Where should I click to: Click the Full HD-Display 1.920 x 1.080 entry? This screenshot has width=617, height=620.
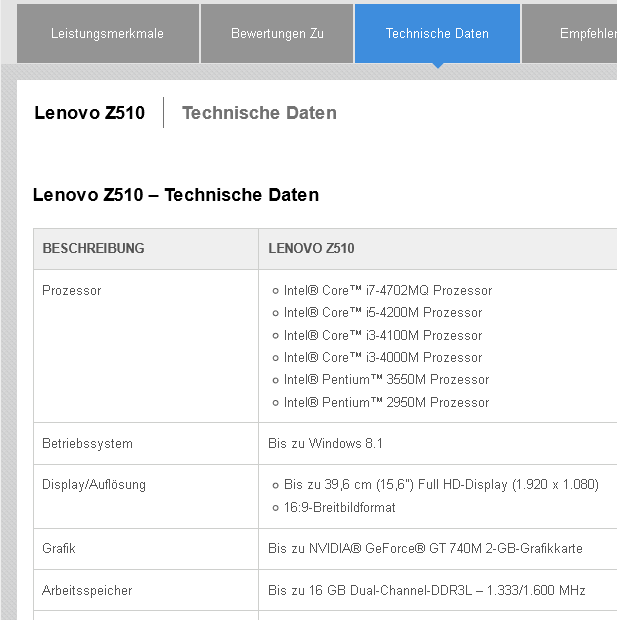pos(441,485)
